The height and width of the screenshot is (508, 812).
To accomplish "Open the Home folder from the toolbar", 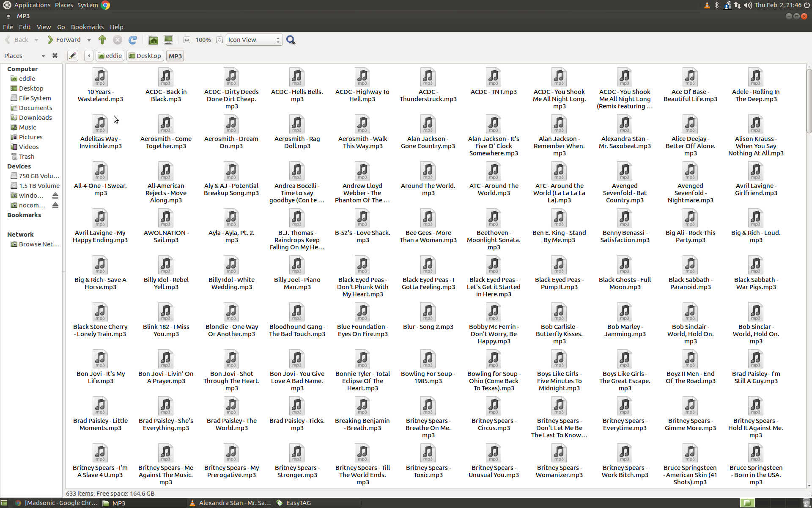I will pos(153,40).
